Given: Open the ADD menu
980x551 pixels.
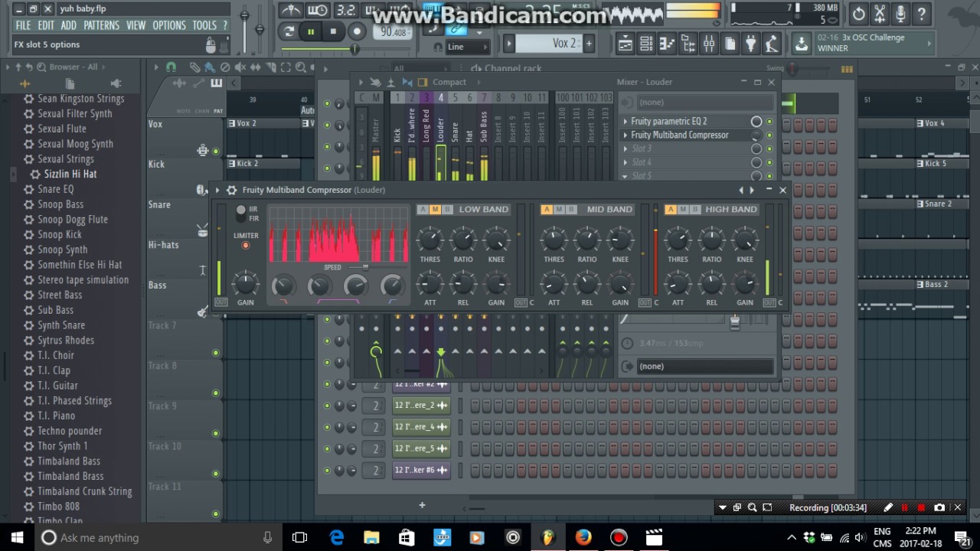Looking at the screenshot, I should (x=69, y=25).
